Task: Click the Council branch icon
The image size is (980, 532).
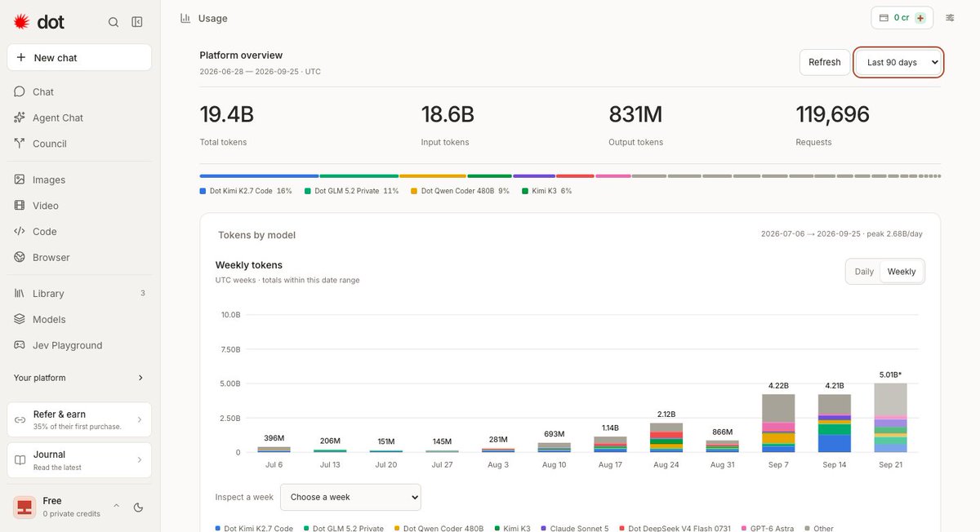Action: click(x=20, y=144)
